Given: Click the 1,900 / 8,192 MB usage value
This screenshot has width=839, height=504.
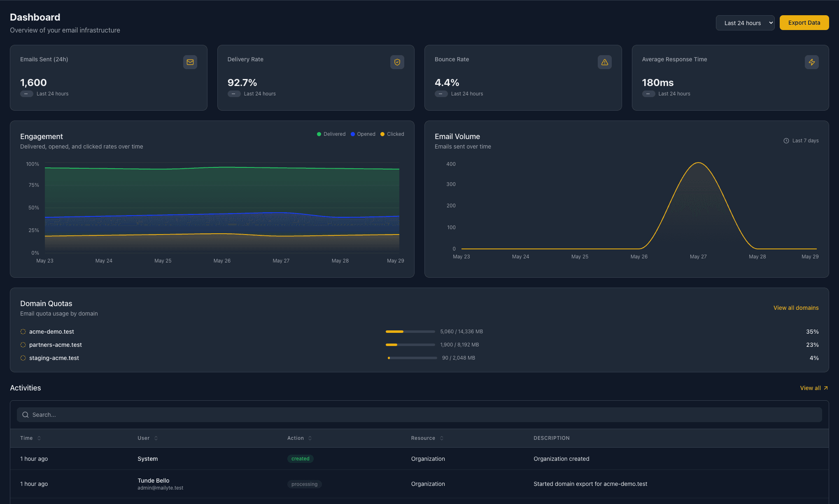Looking at the screenshot, I should point(459,345).
